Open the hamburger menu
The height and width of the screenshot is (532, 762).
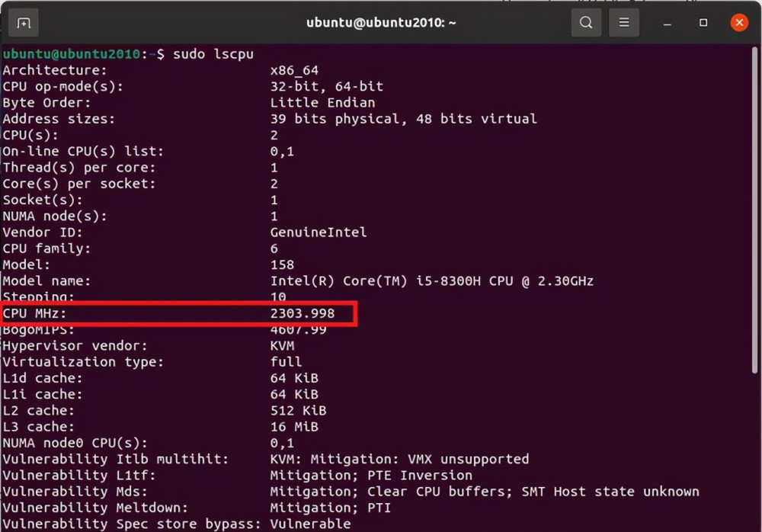(623, 22)
